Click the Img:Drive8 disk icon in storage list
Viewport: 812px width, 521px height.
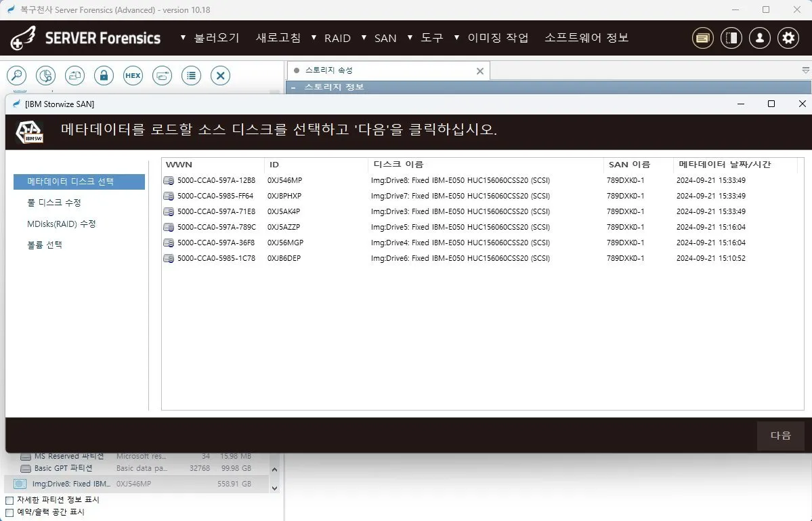(20, 484)
